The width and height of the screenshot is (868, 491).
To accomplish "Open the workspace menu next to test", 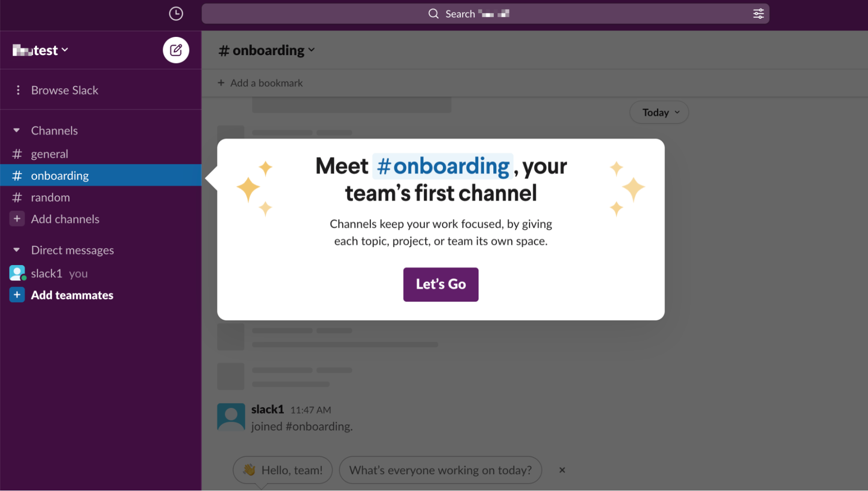I will 65,50.
